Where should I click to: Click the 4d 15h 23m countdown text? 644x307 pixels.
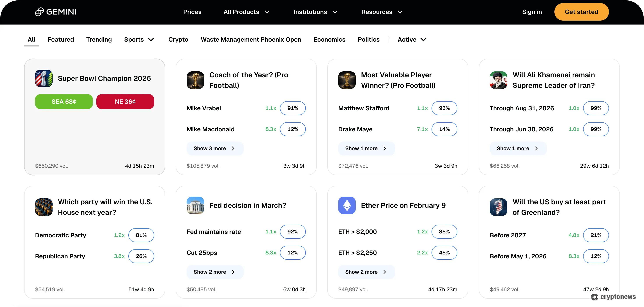click(x=139, y=166)
